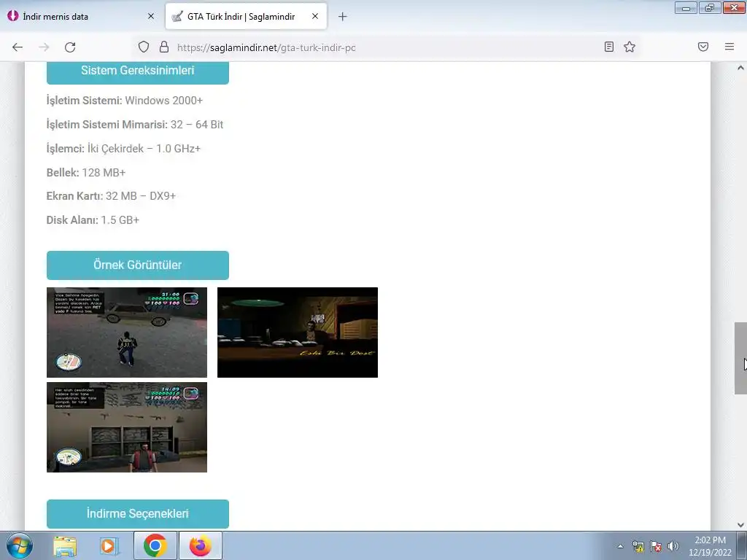Open Google Chrome from taskbar
The image size is (747, 560).
point(155,545)
